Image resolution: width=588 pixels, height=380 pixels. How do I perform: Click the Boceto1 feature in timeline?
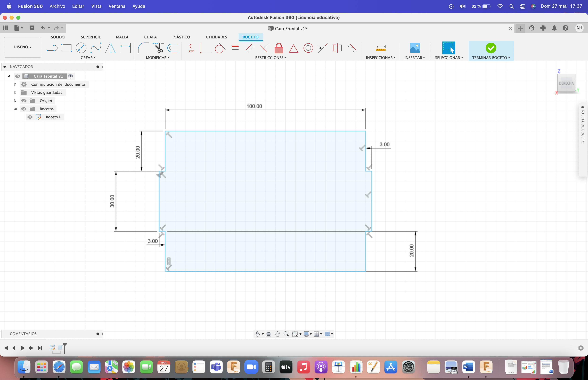(x=52, y=348)
